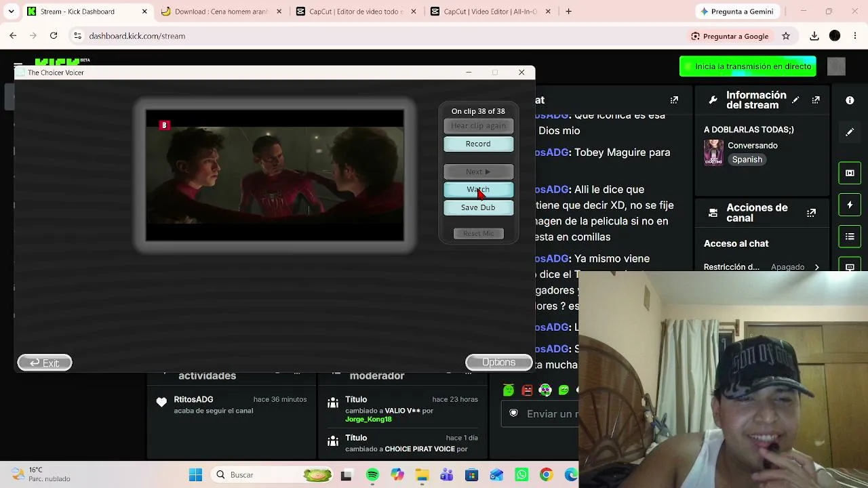This screenshot has width=868, height=488.
Task: Open Google Chrome from the taskbar
Action: click(x=546, y=475)
